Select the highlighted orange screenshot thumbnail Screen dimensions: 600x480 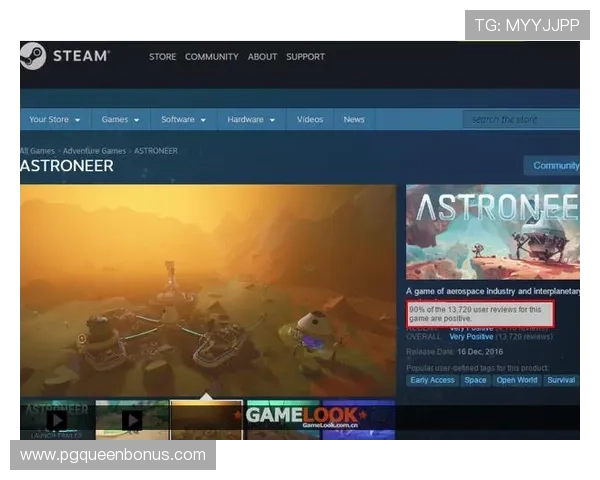click(x=207, y=420)
